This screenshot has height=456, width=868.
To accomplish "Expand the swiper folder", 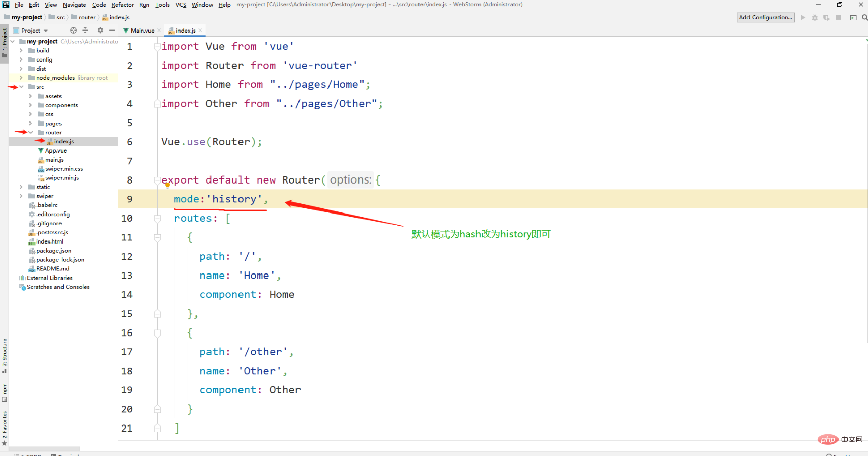I will pyautogui.click(x=21, y=196).
